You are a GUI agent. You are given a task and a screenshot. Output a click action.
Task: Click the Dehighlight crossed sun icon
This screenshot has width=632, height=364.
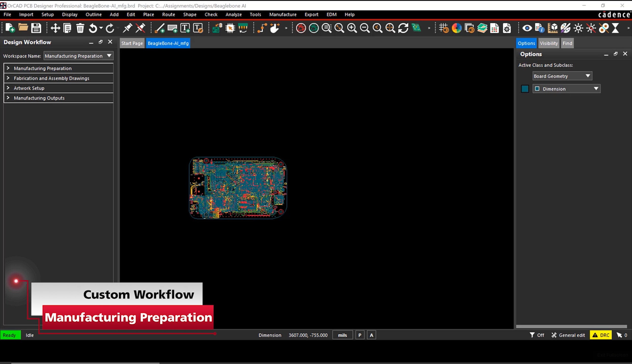[x=591, y=28]
